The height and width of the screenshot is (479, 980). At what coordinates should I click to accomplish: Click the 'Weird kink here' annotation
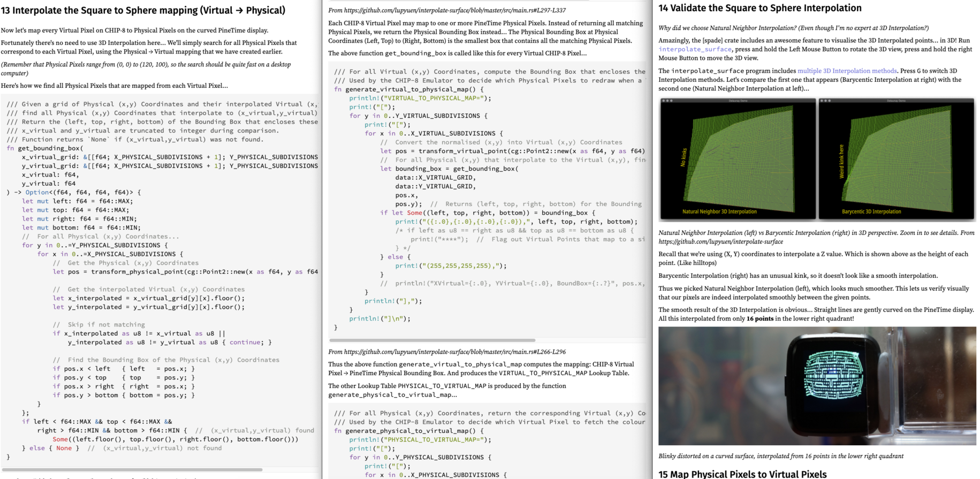(841, 161)
